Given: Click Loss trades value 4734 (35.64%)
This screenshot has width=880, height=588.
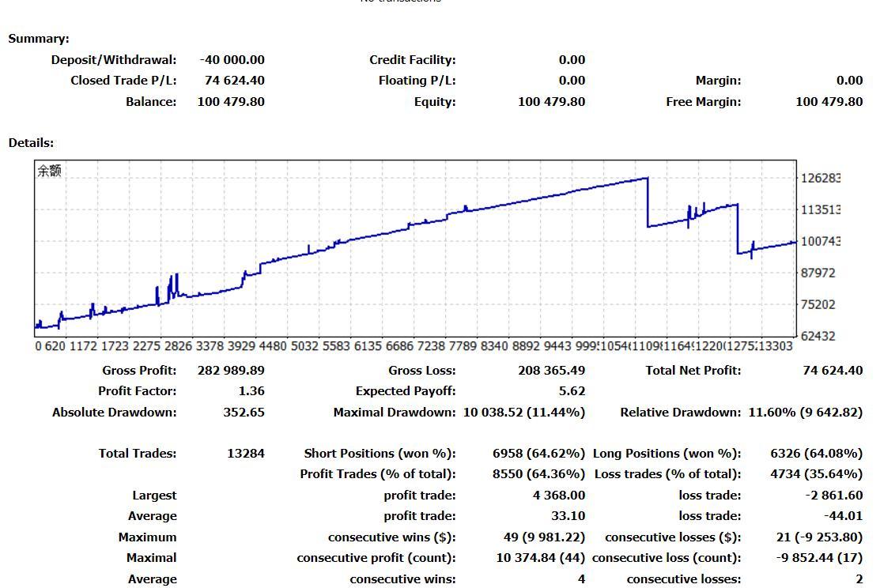Looking at the screenshot, I should 817,475.
